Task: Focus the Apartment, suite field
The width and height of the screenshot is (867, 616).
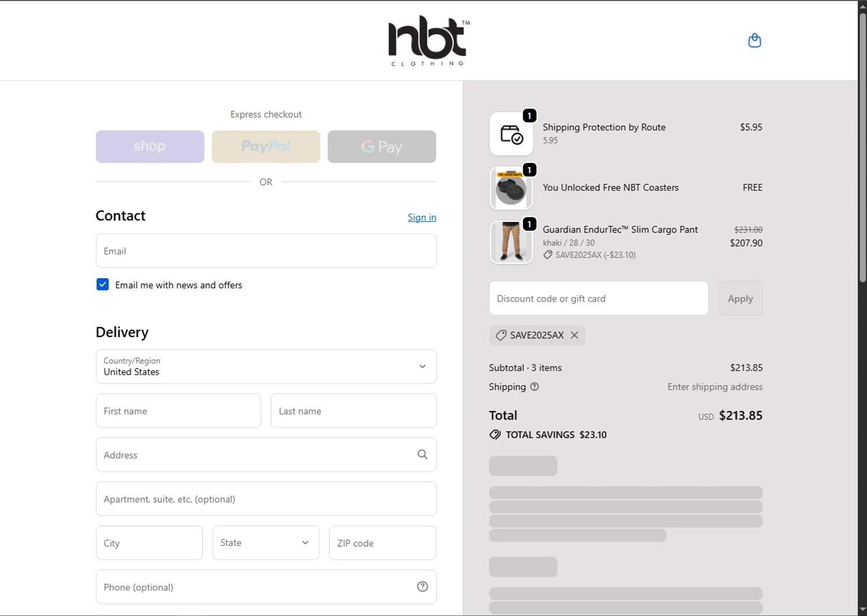Action: [266, 499]
